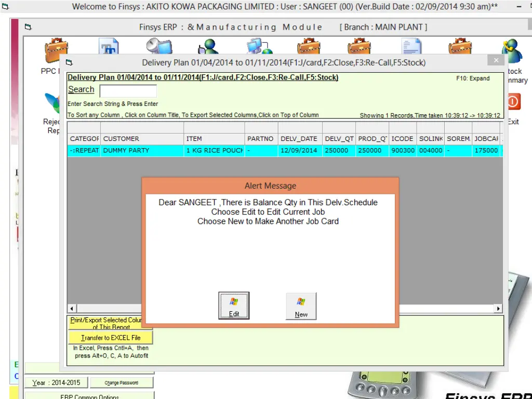
Task: Choose Edit in the Alert Message
Action: [234, 305]
